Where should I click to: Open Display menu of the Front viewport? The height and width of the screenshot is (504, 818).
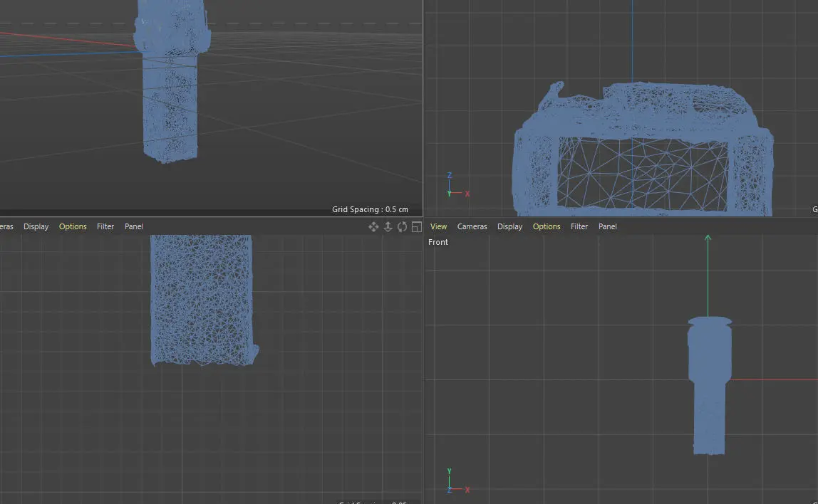509,226
